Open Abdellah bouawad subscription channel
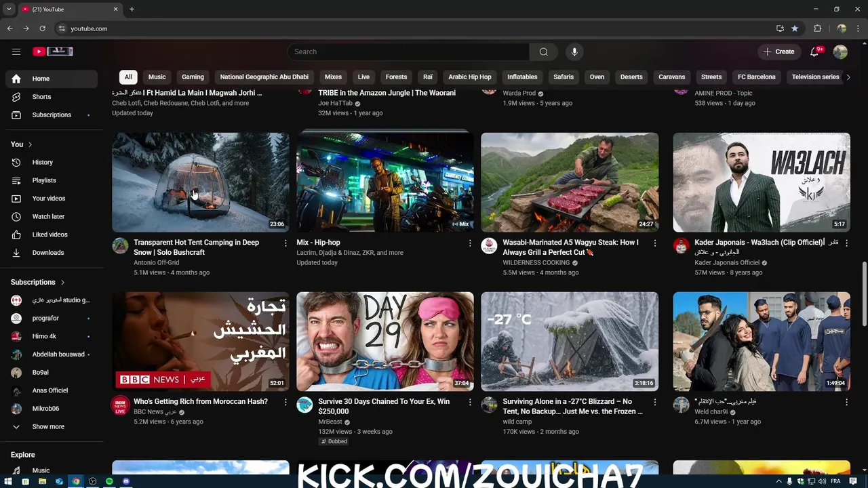The height and width of the screenshot is (488, 868). [52, 354]
